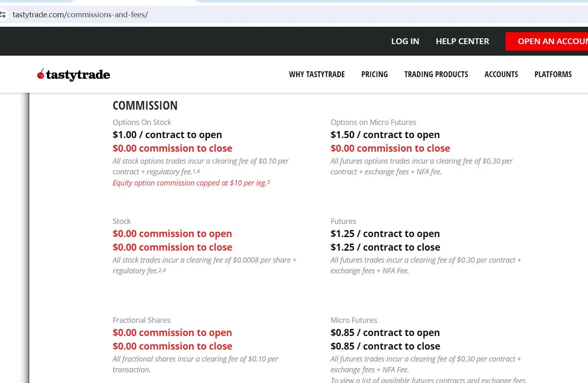Click "$1.50 / contract to open" text
The image size is (588, 383).
tap(385, 135)
